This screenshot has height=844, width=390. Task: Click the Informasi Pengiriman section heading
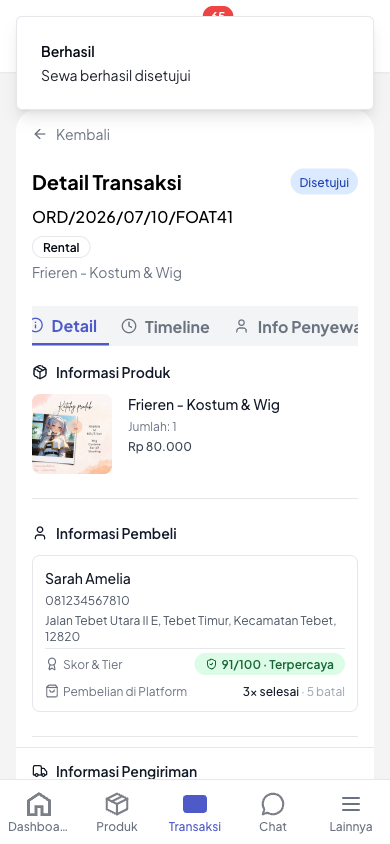click(126, 771)
